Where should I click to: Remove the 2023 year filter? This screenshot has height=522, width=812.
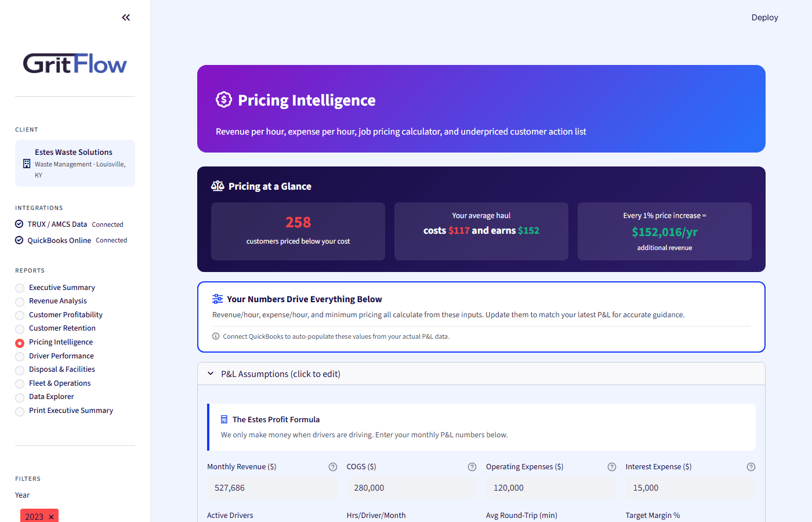click(x=50, y=516)
